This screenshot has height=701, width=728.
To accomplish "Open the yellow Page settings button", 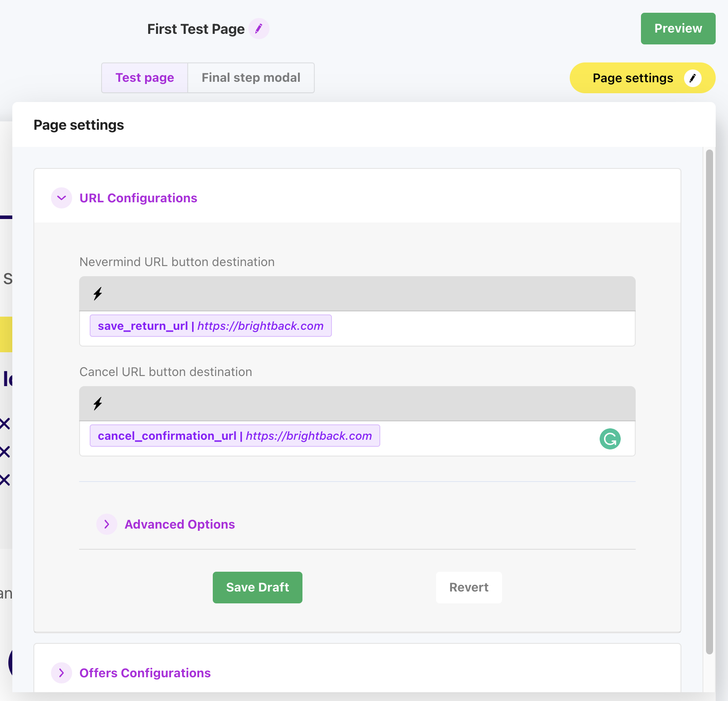I will pos(633,78).
